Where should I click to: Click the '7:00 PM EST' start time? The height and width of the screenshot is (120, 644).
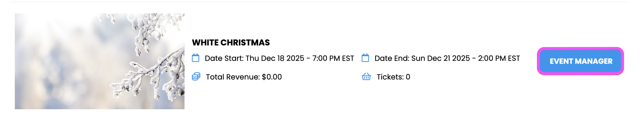click(x=333, y=58)
